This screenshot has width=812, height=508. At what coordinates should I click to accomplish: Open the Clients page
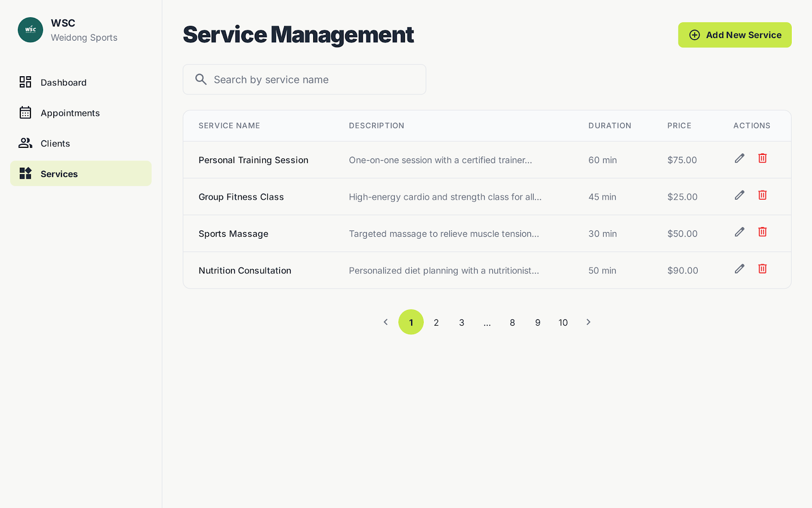(55, 143)
